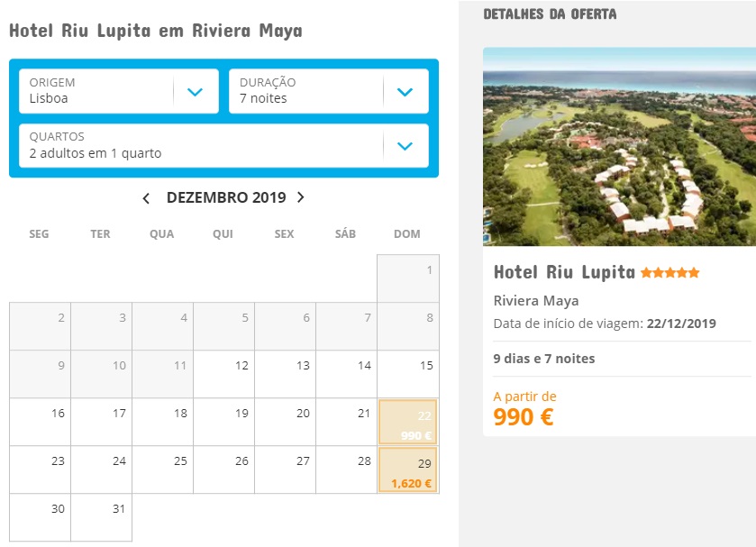Click day 25 in the calendar

[x=163, y=470]
